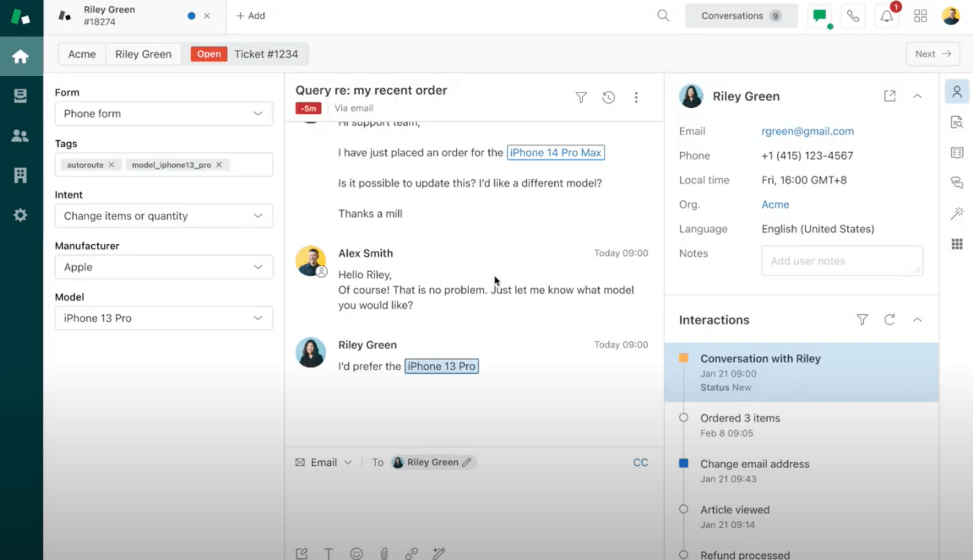Insert emoji in reply composer
The width and height of the screenshot is (973, 560).
tap(356, 553)
